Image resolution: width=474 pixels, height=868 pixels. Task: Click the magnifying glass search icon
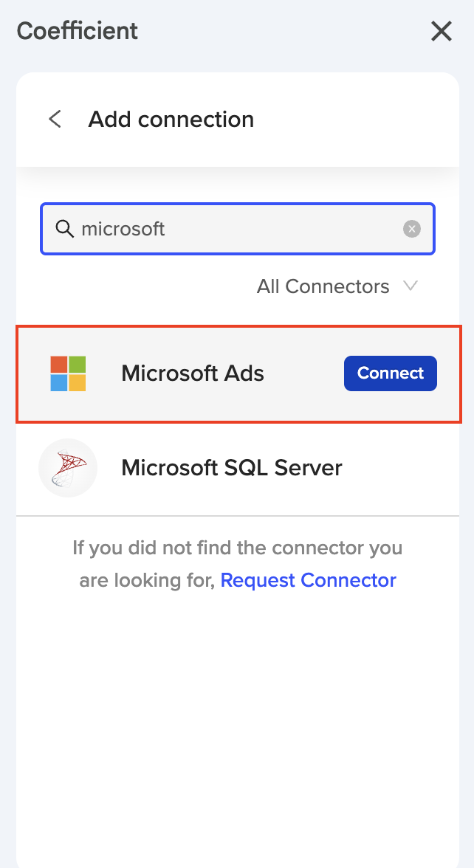pyautogui.click(x=65, y=229)
